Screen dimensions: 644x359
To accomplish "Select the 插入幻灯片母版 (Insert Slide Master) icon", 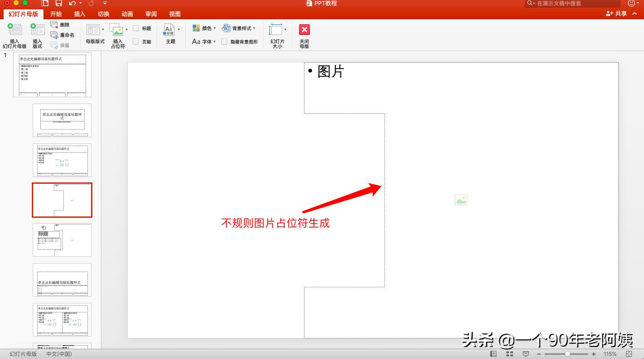I will (15, 34).
